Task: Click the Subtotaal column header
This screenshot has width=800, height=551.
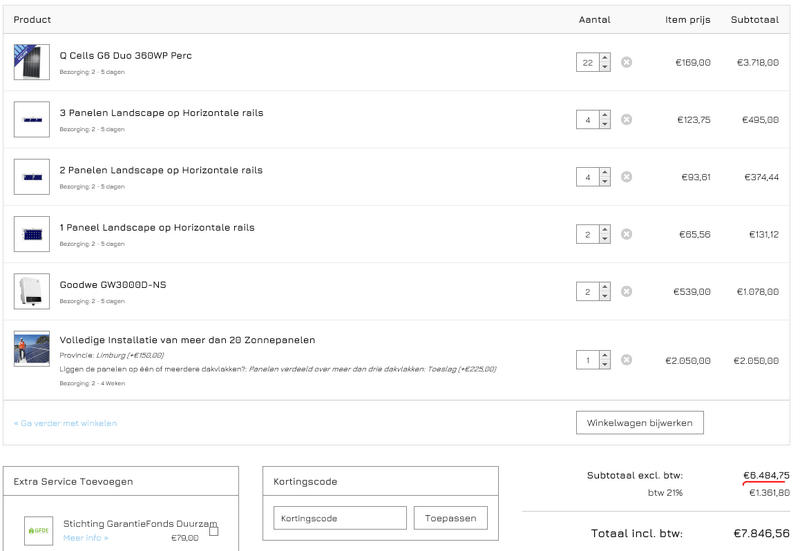Action: click(x=755, y=19)
